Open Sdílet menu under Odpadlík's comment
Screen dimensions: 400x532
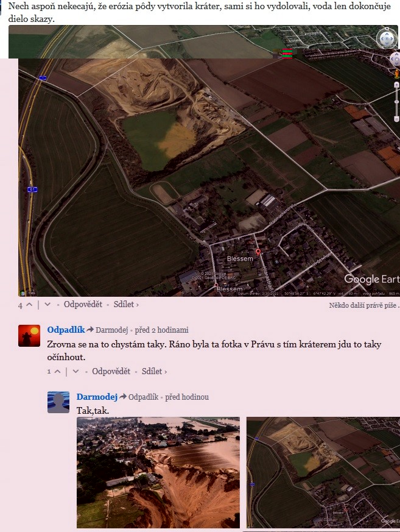click(154, 371)
